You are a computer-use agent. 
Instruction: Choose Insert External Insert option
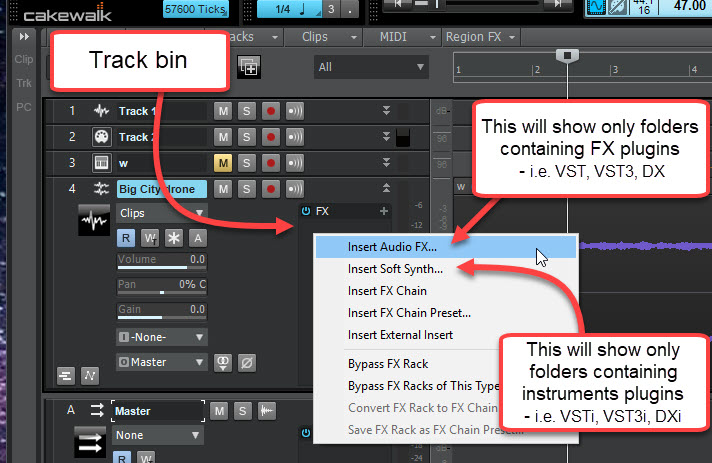tap(400, 335)
